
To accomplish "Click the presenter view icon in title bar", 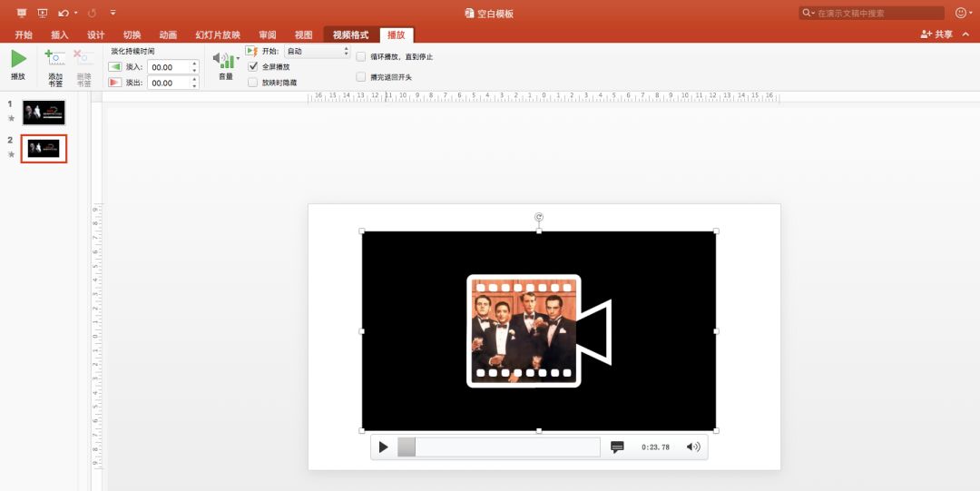I will pyautogui.click(x=23, y=13).
